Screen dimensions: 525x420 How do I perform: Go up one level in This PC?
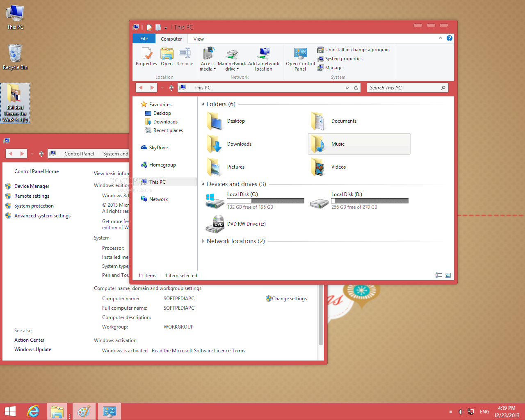(171, 88)
